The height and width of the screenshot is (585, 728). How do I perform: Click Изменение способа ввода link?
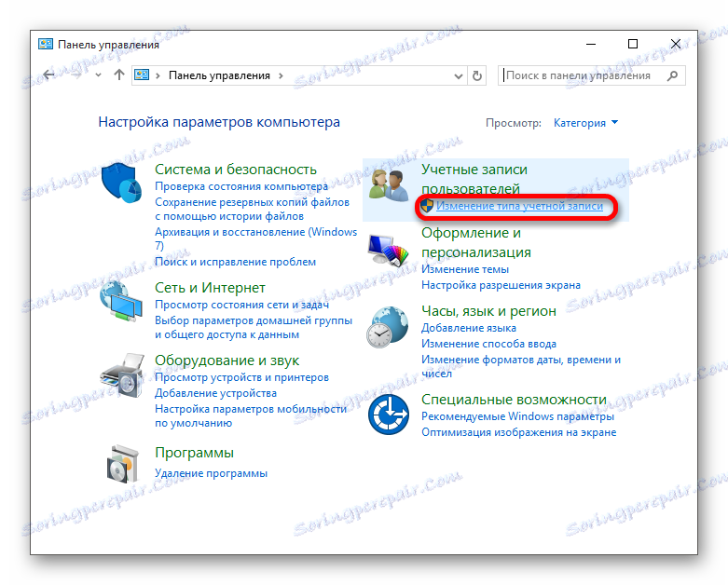tap(488, 344)
